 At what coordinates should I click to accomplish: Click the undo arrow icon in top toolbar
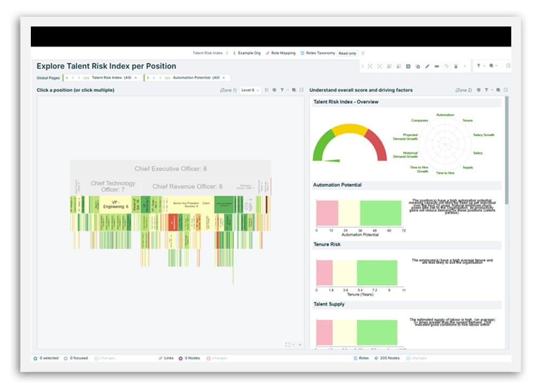tap(446, 67)
